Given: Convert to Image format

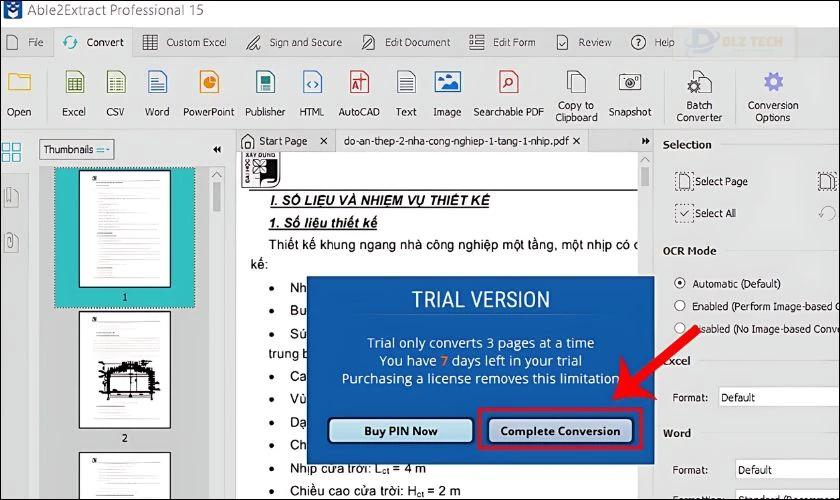Looking at the screenshot, I should tap(447, 94).
